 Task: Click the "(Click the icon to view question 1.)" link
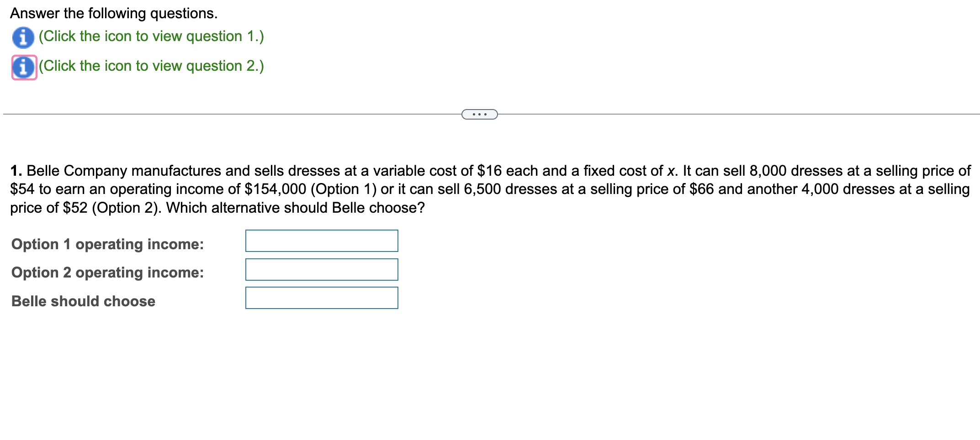click(x=151, y=37)
